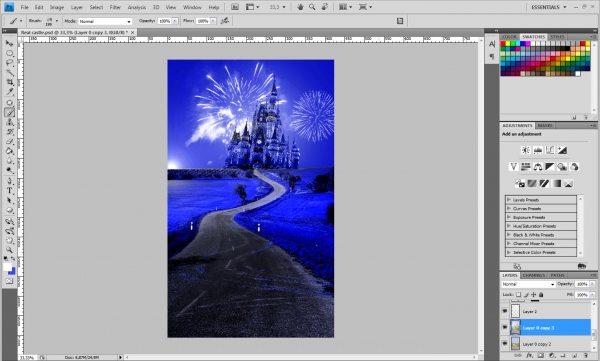Expand Hue/Saturation Presets

click(x=509, y=226)
